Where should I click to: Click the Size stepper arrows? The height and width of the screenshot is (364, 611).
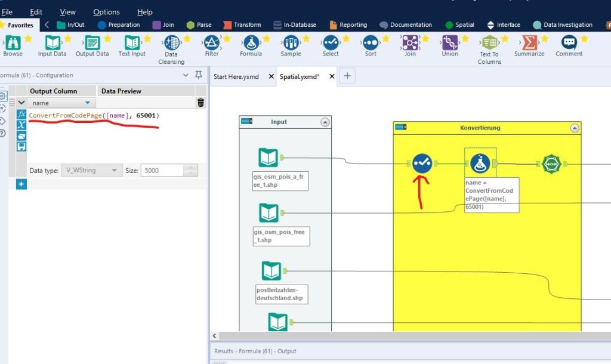[x=190, y=170]
